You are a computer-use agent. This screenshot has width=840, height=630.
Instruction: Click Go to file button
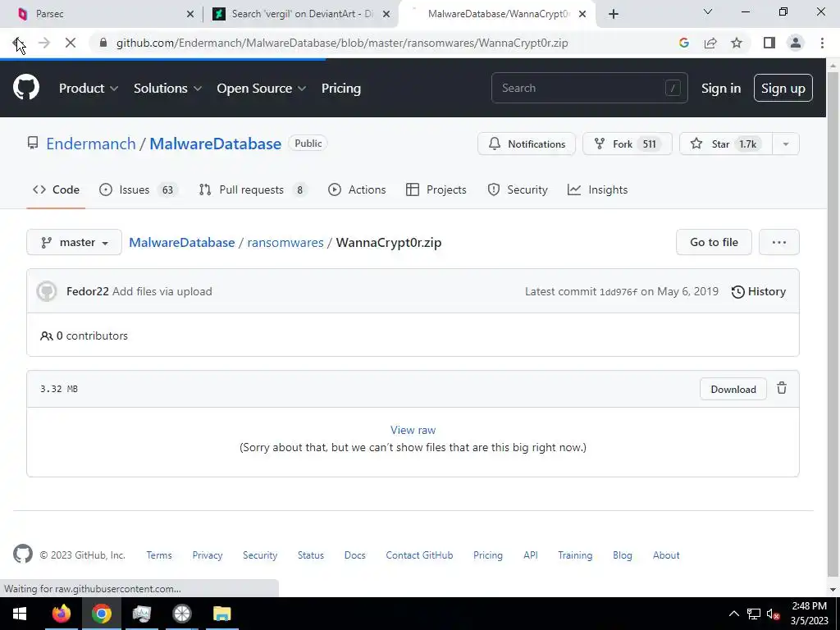point(714,242)
